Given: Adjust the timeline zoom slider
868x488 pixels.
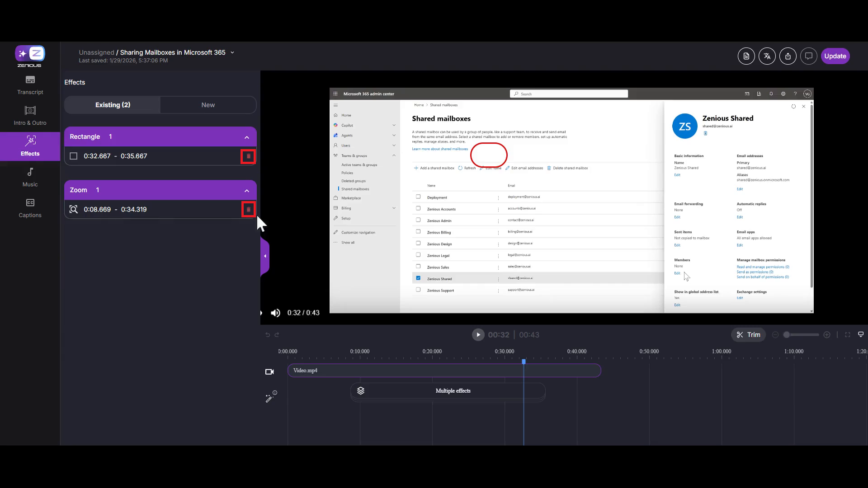Looking at the screenshot, I should pos(787,335).
